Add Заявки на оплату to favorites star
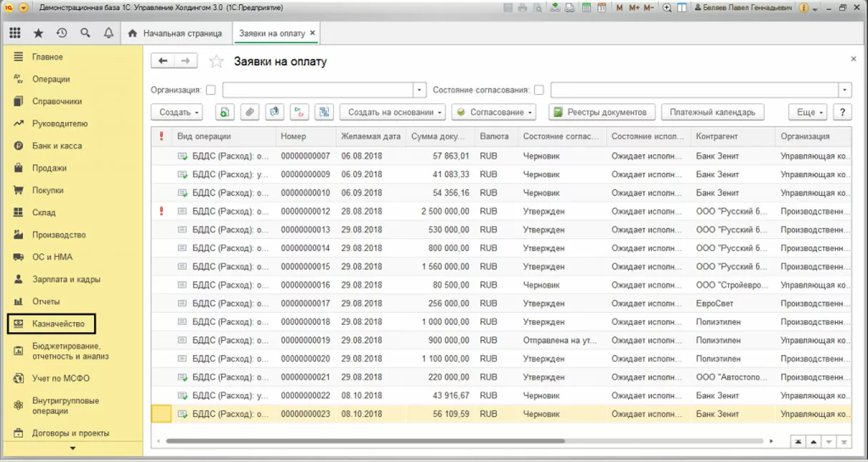Viewport: 868px width, 462px height. point(216,61)
